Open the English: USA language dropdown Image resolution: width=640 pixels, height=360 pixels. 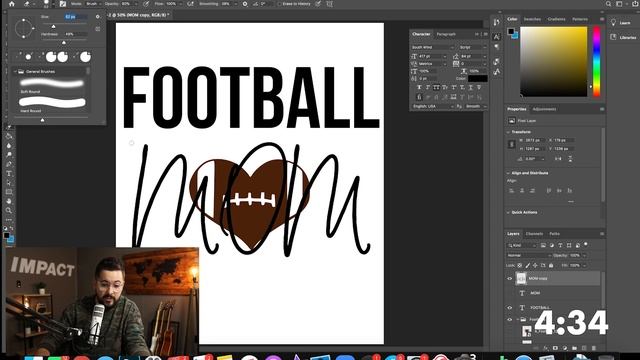coord(432,106)
